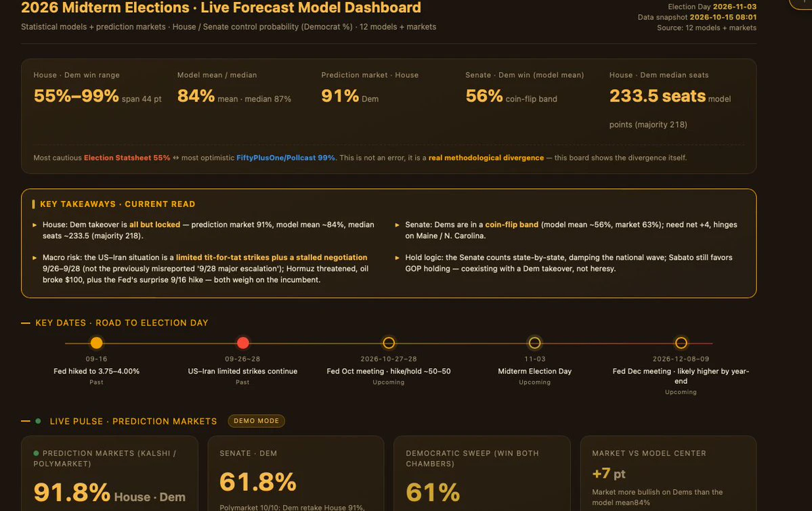Click the "real methodological divergence" highlighted text
This screenshot has width=812, height=511.
486,158
